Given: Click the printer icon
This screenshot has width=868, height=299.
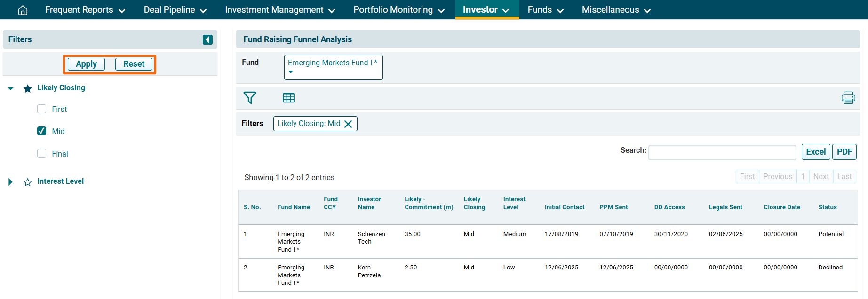Looking at the screenshot, I should click(x=848, y=98).
